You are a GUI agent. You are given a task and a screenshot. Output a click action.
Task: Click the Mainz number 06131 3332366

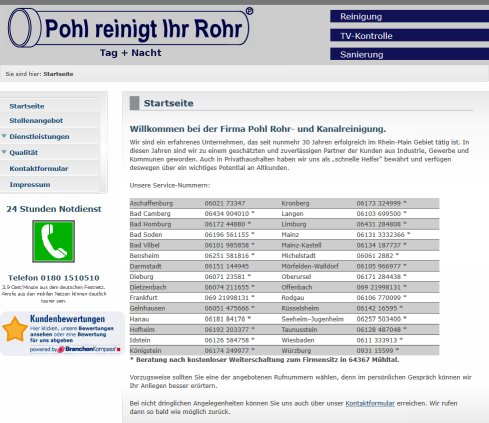click(x=381, y=235)
